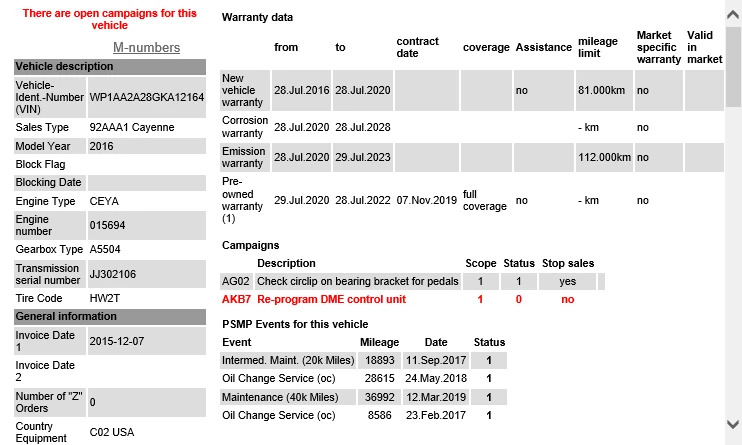Click the full coverage cell

coord(485,200)
